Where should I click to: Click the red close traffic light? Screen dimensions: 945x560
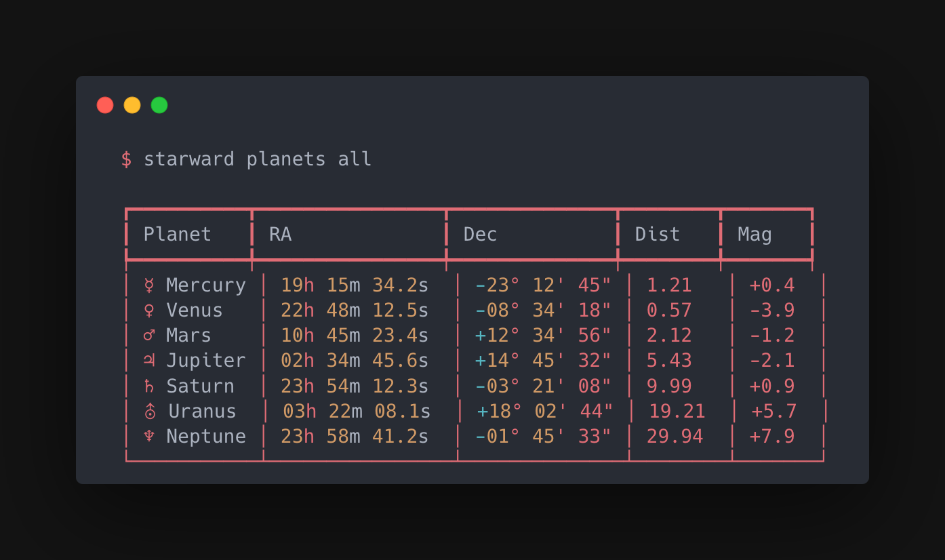106,105
